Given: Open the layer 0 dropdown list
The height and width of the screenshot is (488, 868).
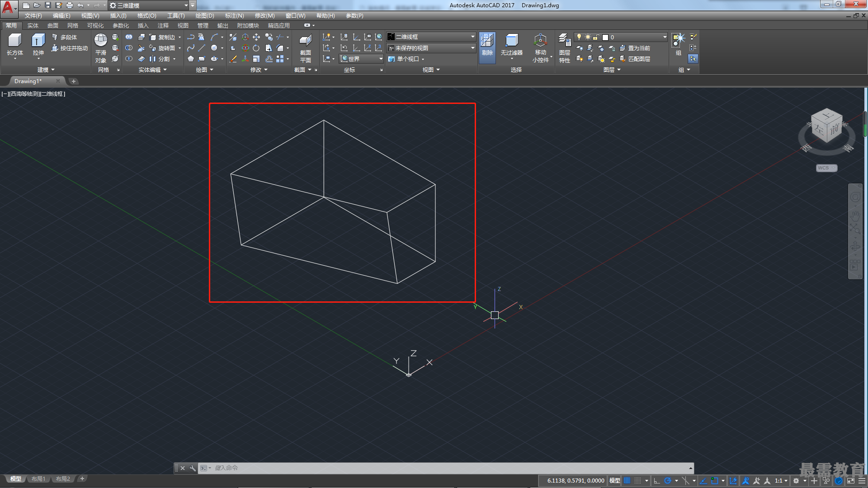Looking at the screenshot, I should click(x=621, y=37).
